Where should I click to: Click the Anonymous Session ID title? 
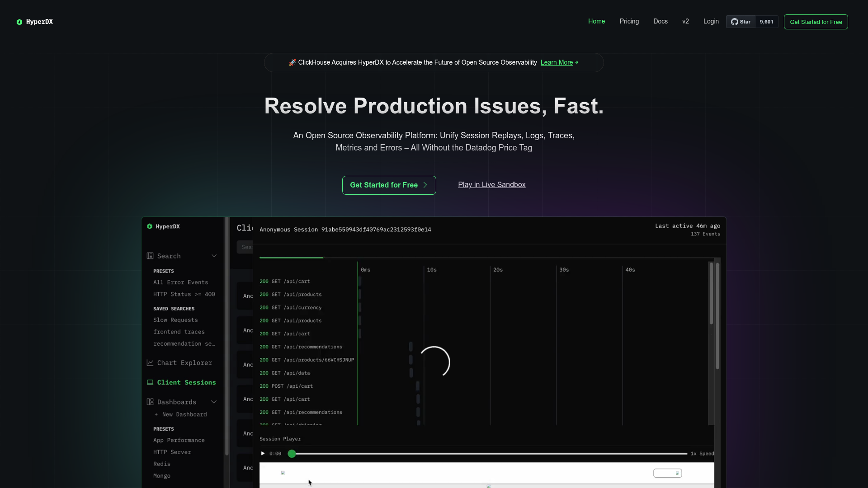click(345, 230)
